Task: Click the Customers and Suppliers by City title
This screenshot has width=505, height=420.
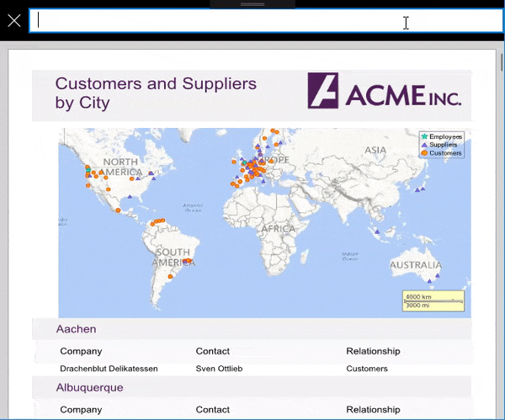Action: click(x=156, y=93)
